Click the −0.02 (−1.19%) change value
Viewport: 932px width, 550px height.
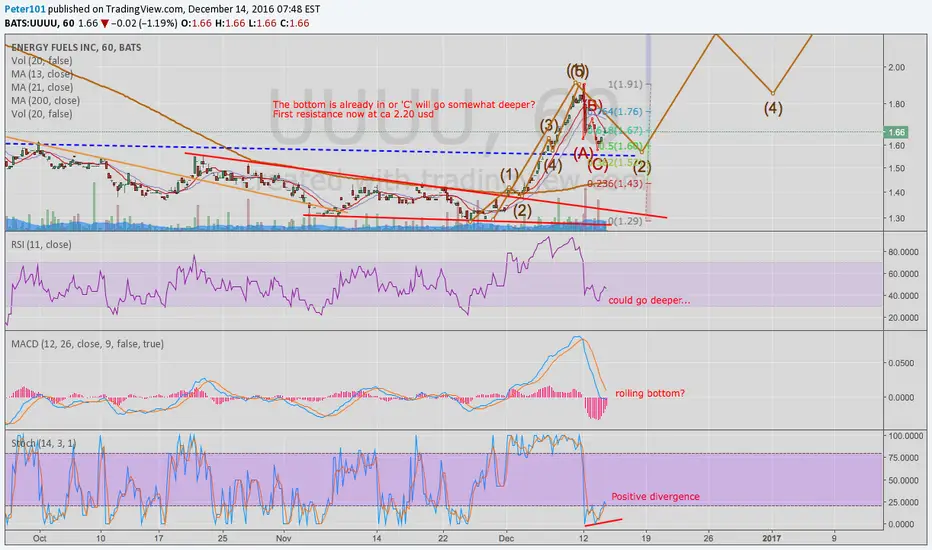click(144, 23)
